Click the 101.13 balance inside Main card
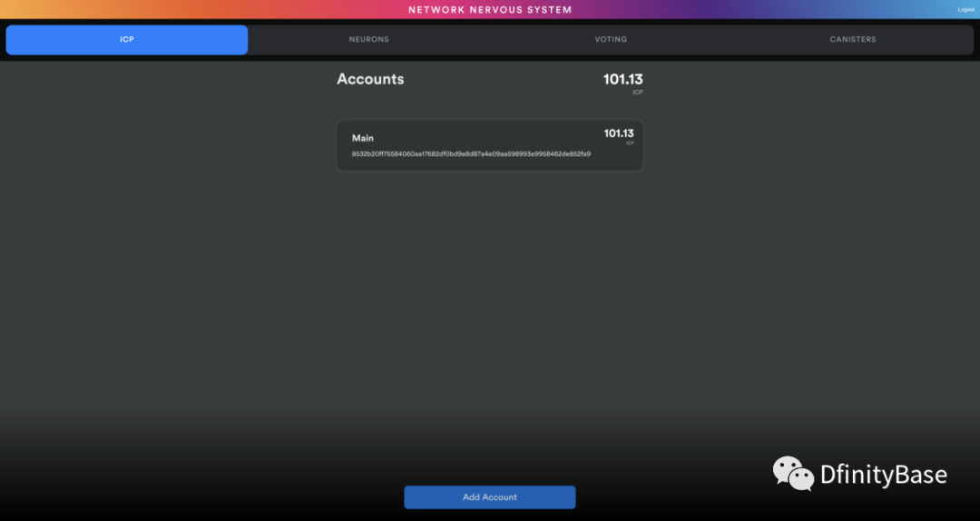Screen dimensions: 980x521 click(x=619, y=133)
